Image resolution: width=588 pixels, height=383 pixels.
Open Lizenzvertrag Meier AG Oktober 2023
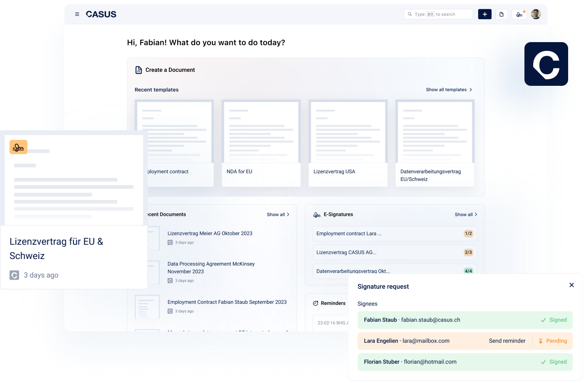point(210,233)
